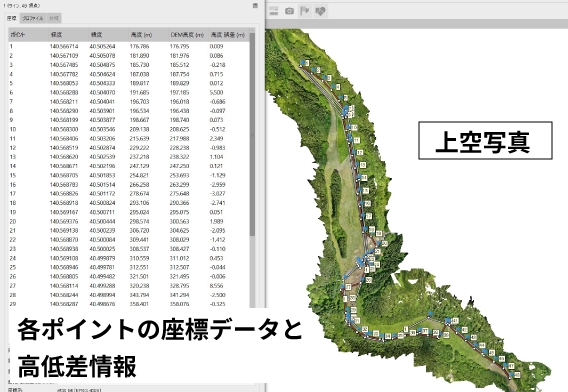
Task: Click the ruler scale icon in toolbar
Action: click(x=274, y=11)
